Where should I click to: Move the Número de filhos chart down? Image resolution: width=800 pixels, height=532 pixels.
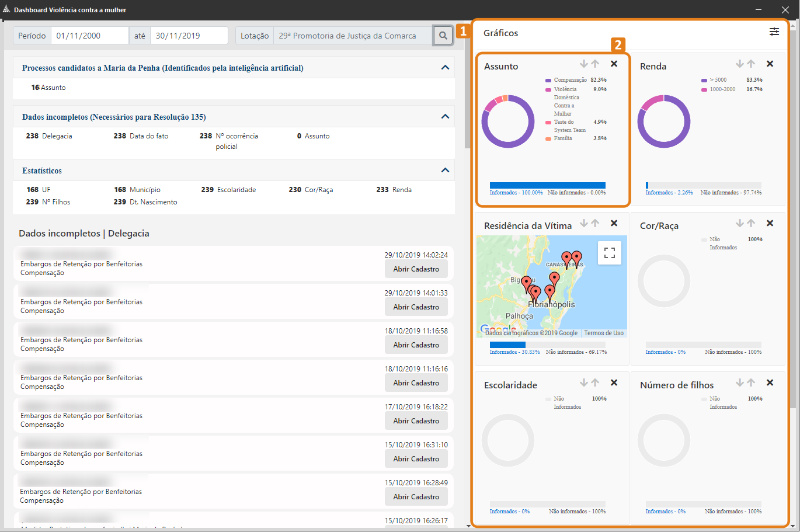[x=740, y=383]
